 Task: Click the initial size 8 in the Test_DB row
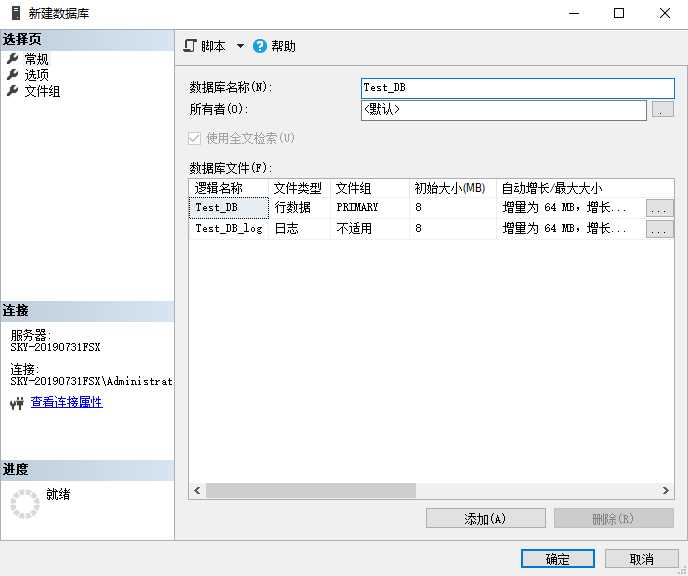453,208
